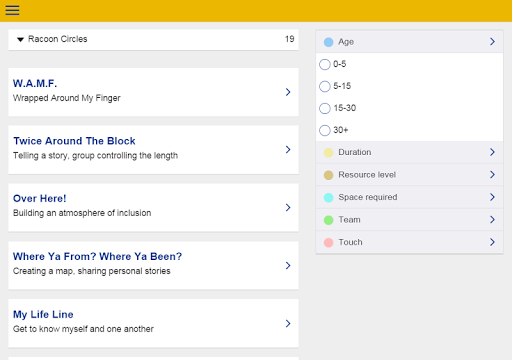Click the Touch filter chevron icon
This screenshot has height=360, width=512.
[492, 242]
